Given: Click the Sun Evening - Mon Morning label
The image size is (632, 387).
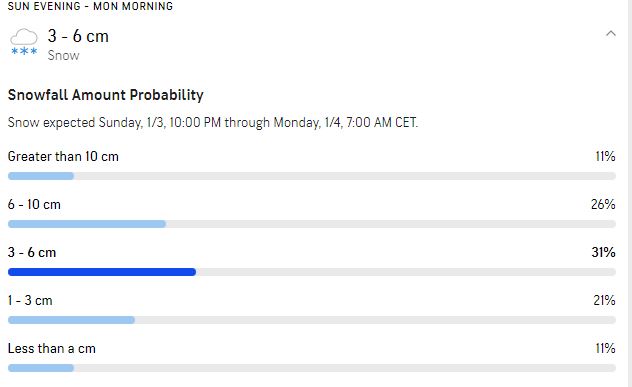Looking at the screenshot, I should click(90, 6).
